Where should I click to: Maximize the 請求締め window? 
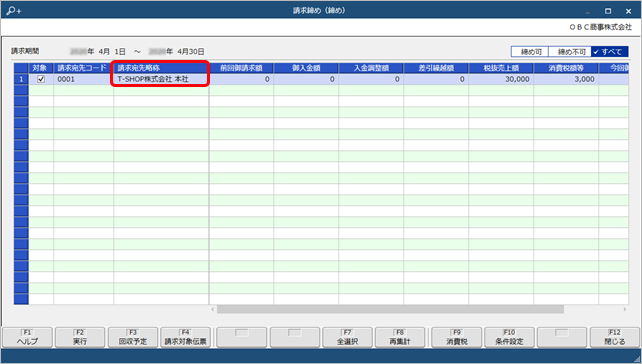point(608,11)
